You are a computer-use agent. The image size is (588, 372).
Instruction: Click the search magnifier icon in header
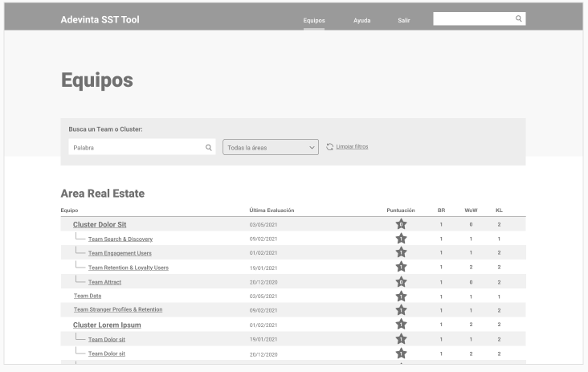(x=518, y=18)
